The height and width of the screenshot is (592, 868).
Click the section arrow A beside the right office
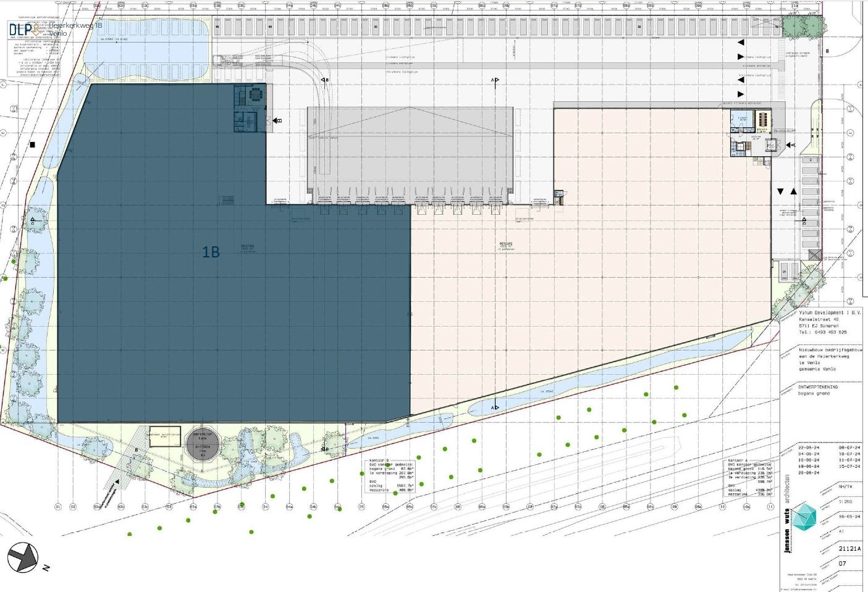coord(790,146)
